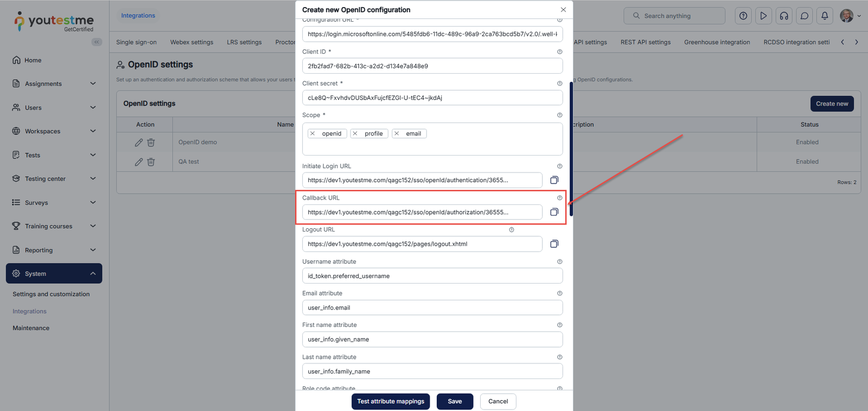Viewport: 868px width, 411px height.
Task: Click the Email attribute info icon
Action: [x=560, y=293]
